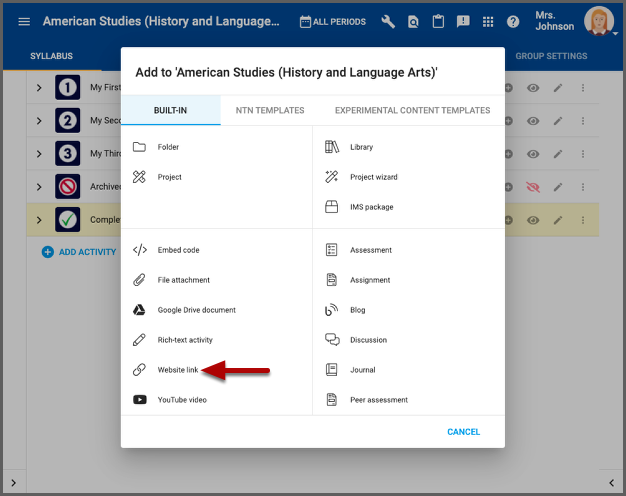The image size is (626, 496).
Task: Toggle visibility eye on Completed row
Action: (534, 220)
